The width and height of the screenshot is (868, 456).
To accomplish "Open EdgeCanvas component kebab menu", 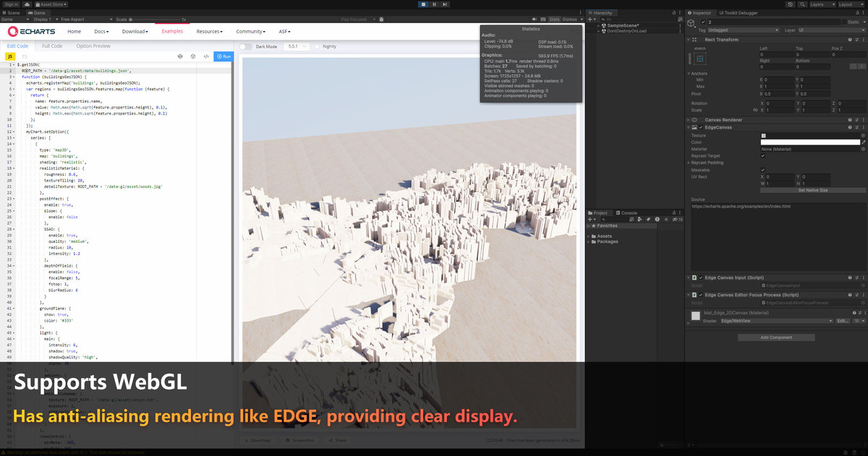I will click(x=862, y=127).
